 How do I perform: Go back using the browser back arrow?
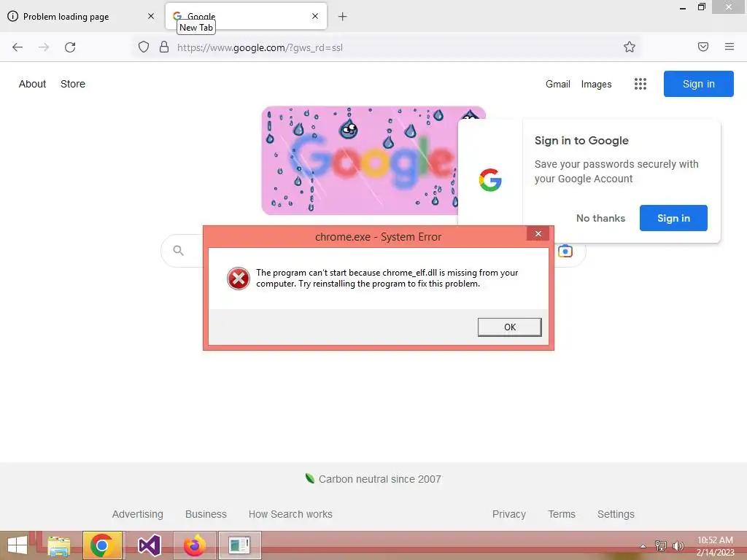(x=18, y=47)
